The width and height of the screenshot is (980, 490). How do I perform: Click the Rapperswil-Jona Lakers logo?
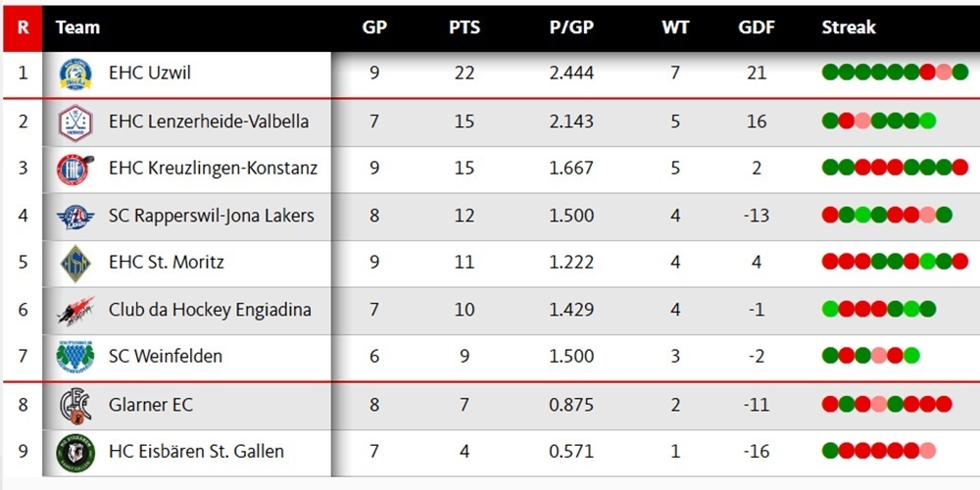pos(75,216)
